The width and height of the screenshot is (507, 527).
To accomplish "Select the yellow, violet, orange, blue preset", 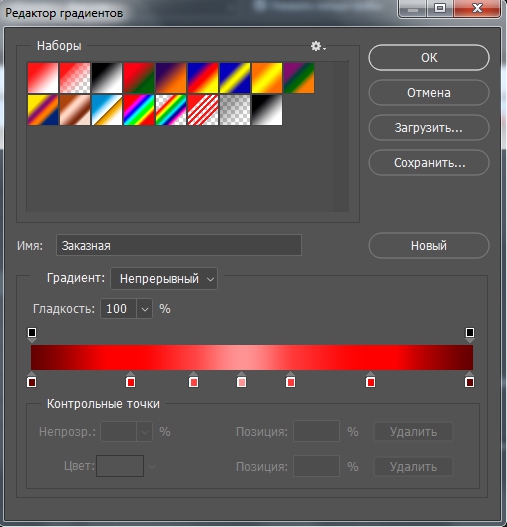I will [x=43, y=110].
